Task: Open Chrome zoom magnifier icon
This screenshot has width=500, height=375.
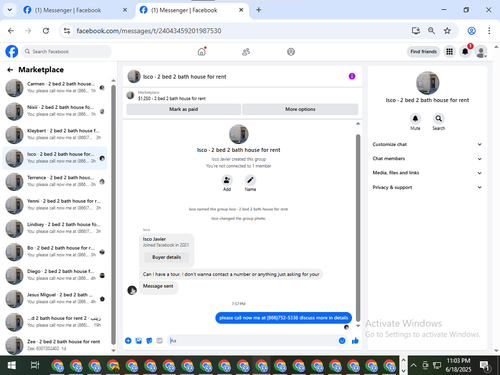Action: [x=431, y=31]
